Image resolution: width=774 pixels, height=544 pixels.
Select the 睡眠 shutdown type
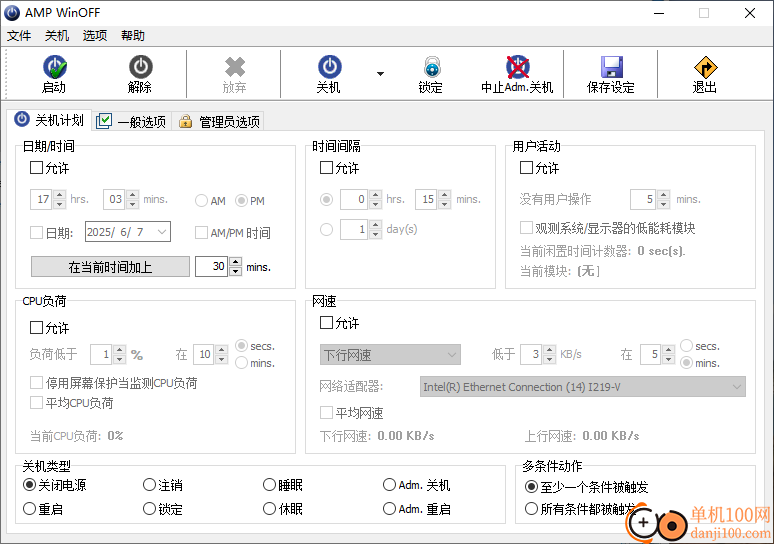[x=269, y=485]
